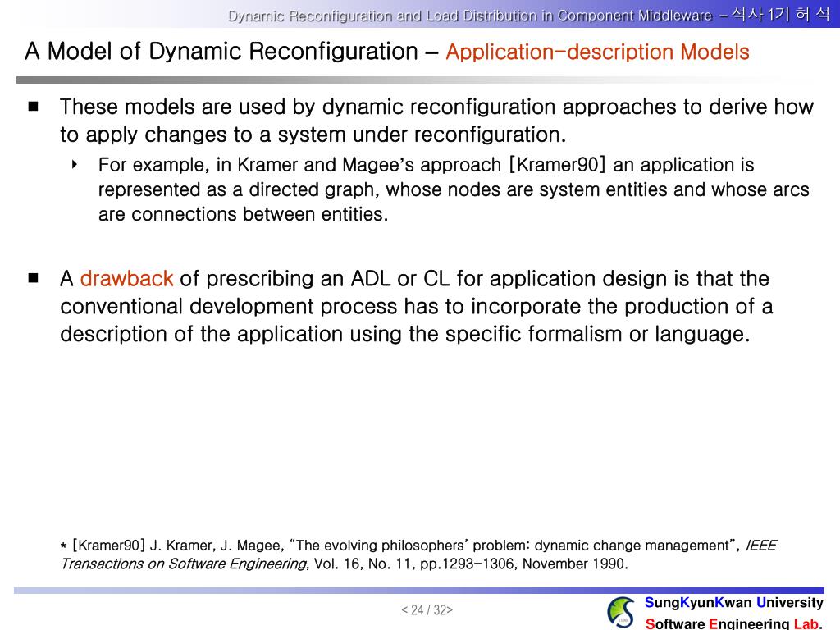This screenshot has width=840, height=630.
Task: Click the 'Software Engineering Lab.' footer text
Action: coord(734,623)
